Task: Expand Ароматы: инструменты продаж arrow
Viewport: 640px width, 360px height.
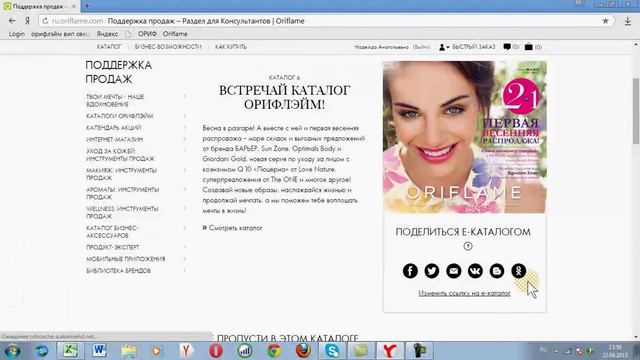Action: (x=184, y=189)
